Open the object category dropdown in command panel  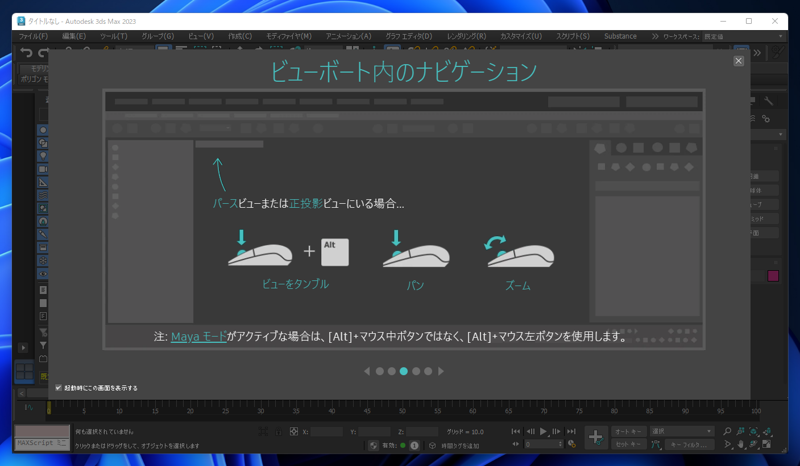click(766, 134)
